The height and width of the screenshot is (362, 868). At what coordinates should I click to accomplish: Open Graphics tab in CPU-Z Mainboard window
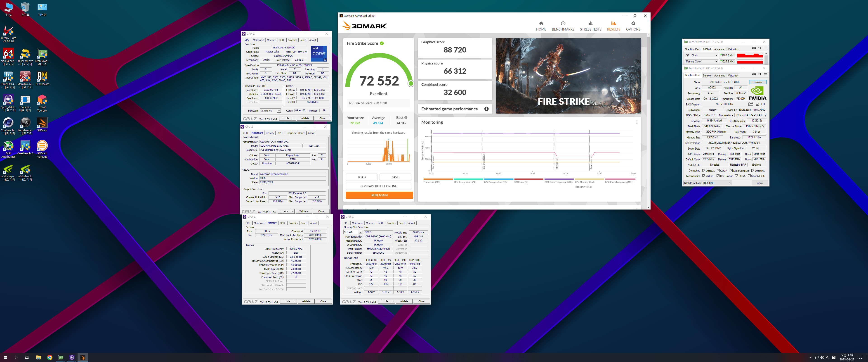tap(291, 133)
